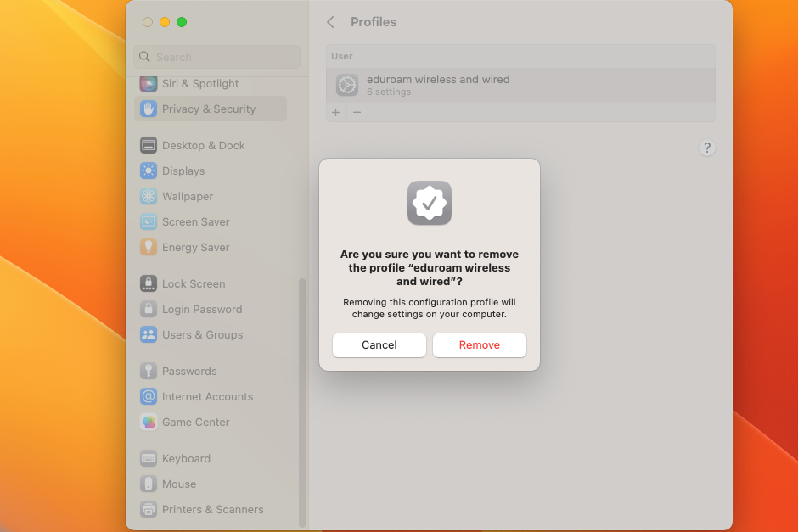Cancel the profile removal dialog
The width and height of the screenshot is (798, 532).
tap(379, 345)
